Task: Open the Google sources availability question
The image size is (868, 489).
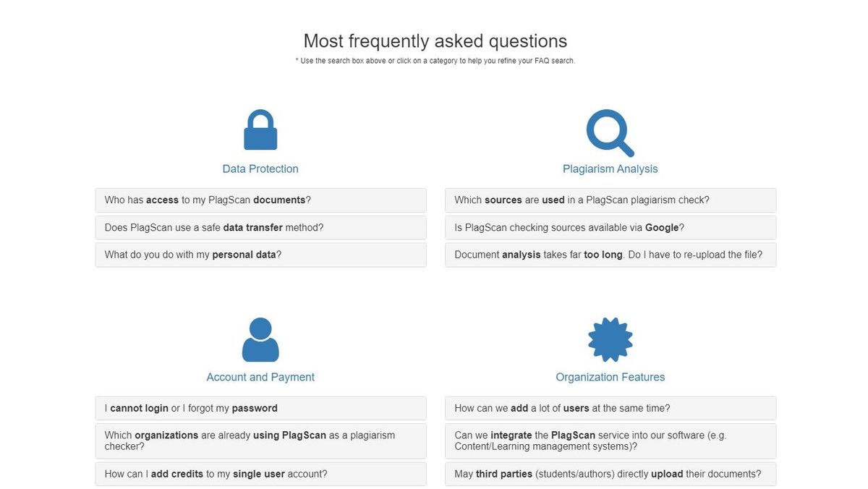Action: point(610,227)
